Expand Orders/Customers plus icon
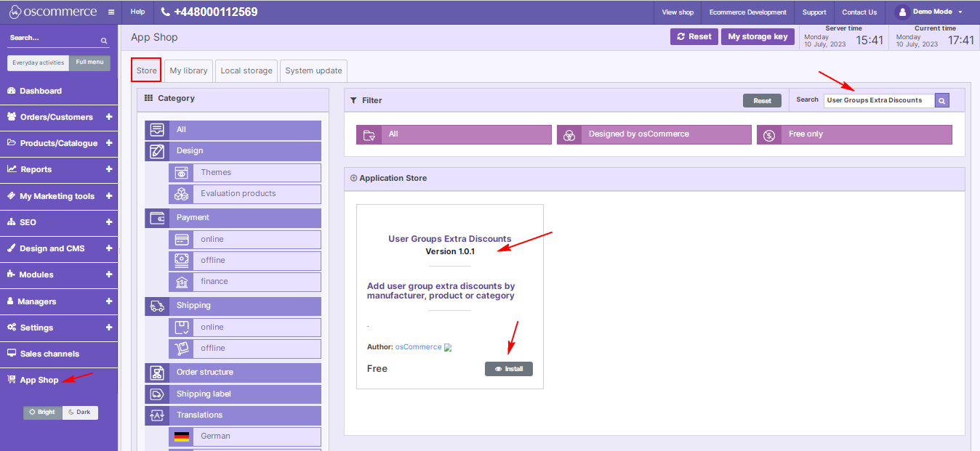980x451 pixels. 109,117
